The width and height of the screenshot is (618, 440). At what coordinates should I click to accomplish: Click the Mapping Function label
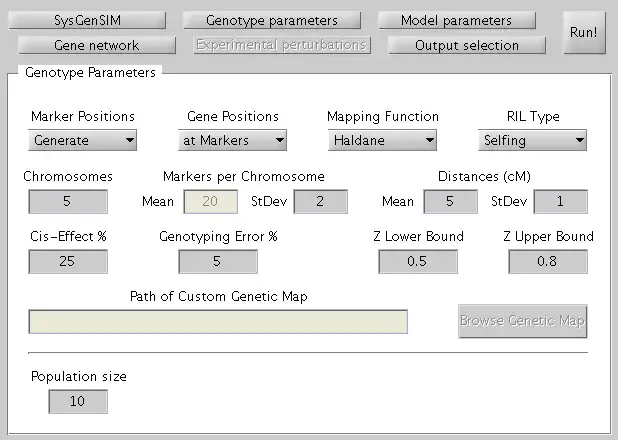coord(383,116)
